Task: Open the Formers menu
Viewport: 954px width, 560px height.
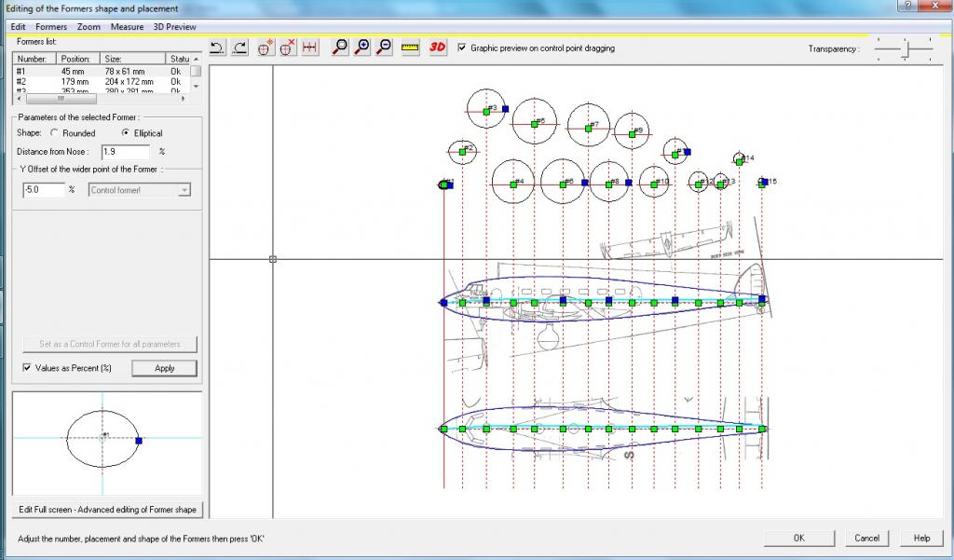Action: click(x=51, y=27)
